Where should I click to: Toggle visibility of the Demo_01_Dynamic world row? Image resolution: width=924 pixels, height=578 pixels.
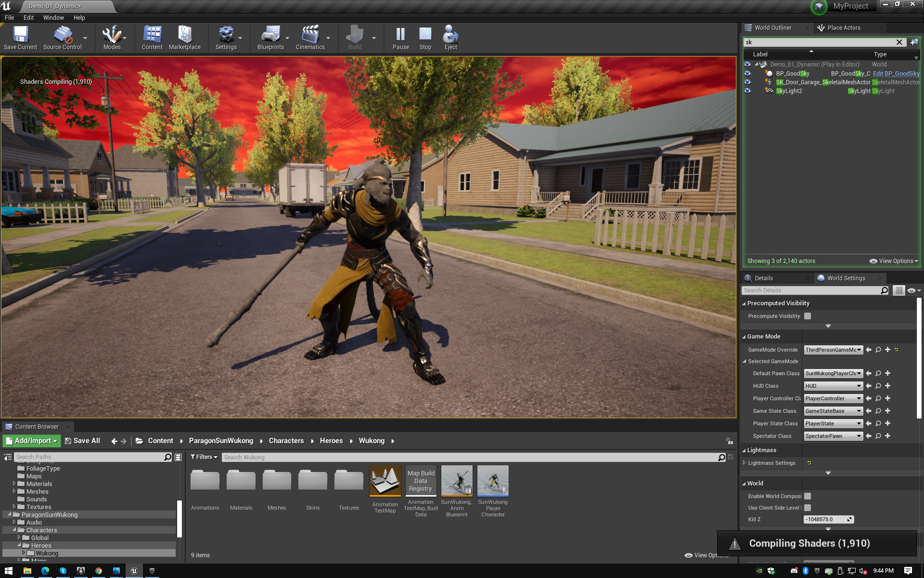[747, 65]
